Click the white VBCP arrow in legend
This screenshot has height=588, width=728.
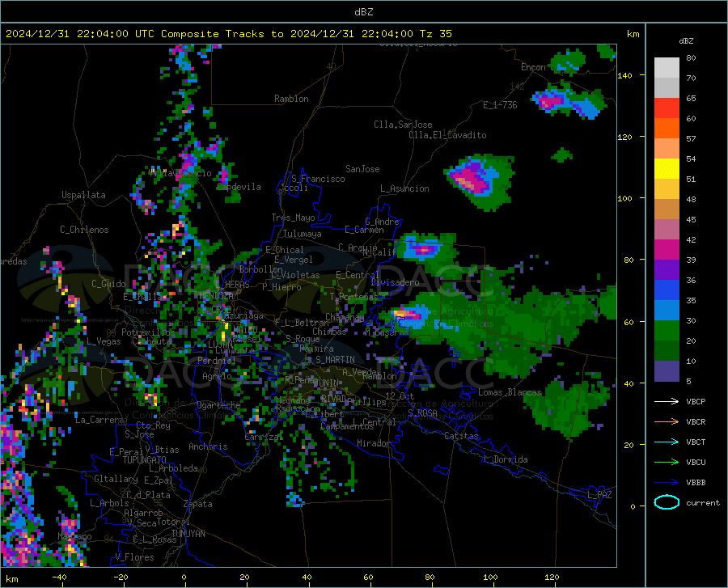click(x=667, y=401)
